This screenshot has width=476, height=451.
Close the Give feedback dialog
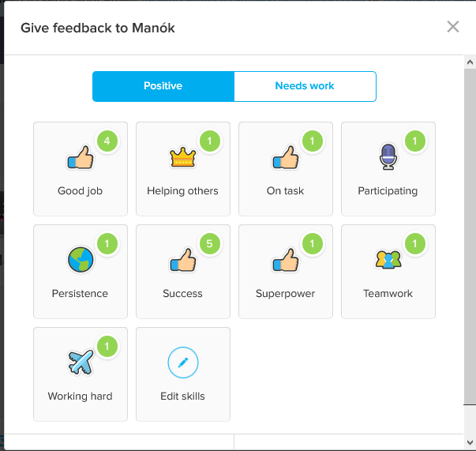pyautogui.click(x=453, y=27)
